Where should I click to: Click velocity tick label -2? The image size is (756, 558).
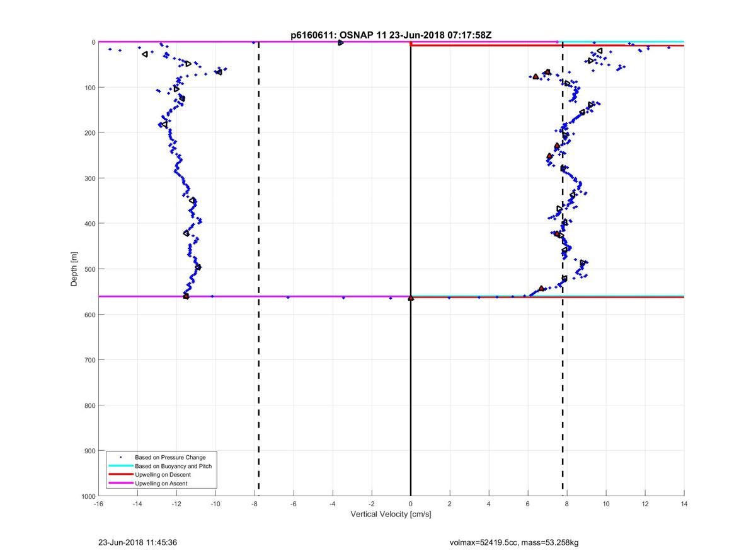click(372, 504)
